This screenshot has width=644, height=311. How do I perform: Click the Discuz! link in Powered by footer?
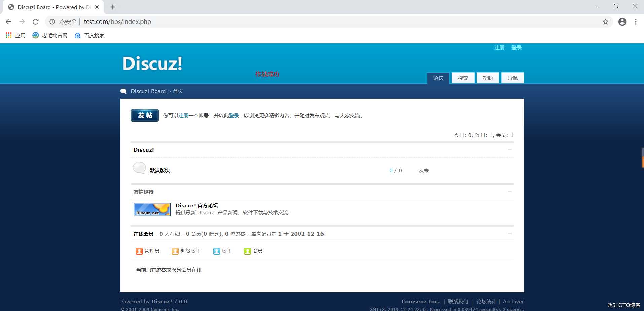[162, 302]
